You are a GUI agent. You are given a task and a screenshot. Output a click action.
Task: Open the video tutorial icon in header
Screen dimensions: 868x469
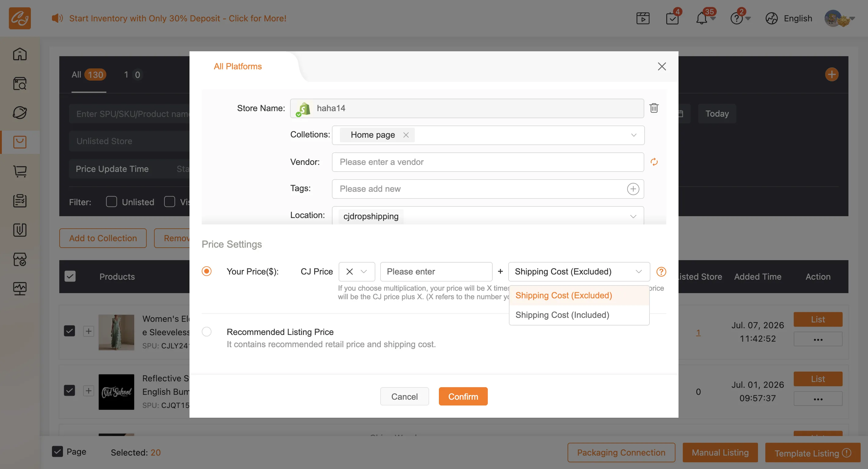point(642,18)
